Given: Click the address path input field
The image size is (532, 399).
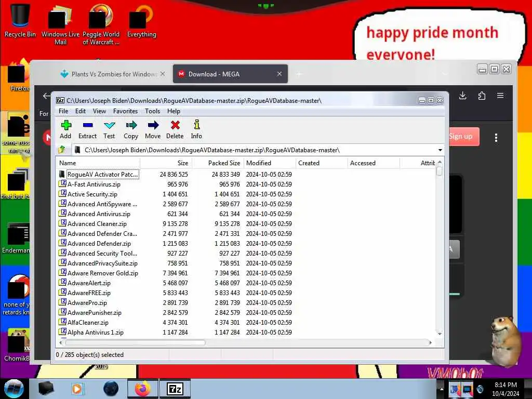Looking at the screenshot, I should coord(255,150).
